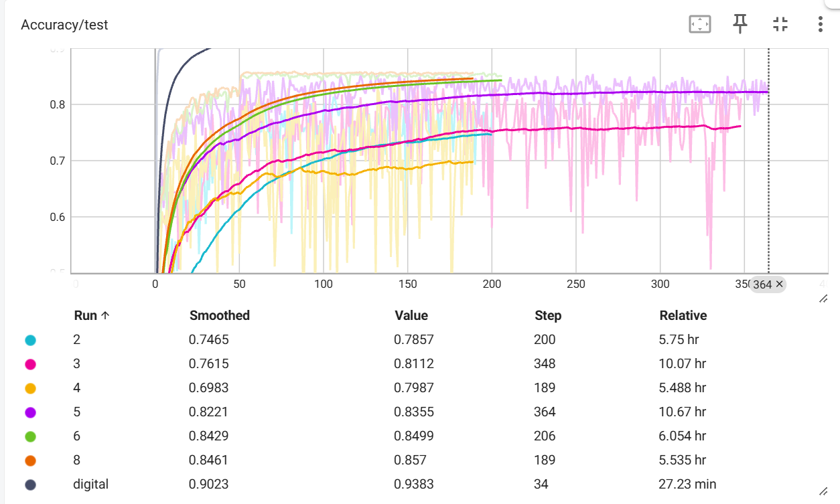Screen dimensions: 840x504
Task: Click the yellow color dot for run 4
Action: [30, 388]
